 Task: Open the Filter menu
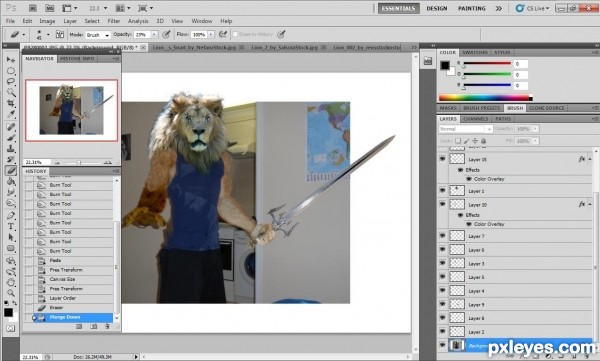tap(114, 21)
